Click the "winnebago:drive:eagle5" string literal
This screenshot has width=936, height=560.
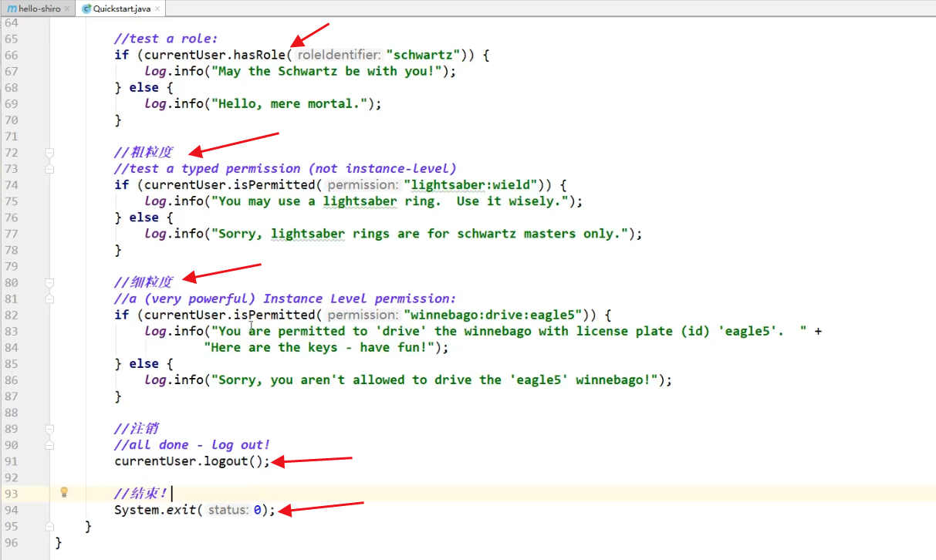pyautogui.click(x=493, y=315)
